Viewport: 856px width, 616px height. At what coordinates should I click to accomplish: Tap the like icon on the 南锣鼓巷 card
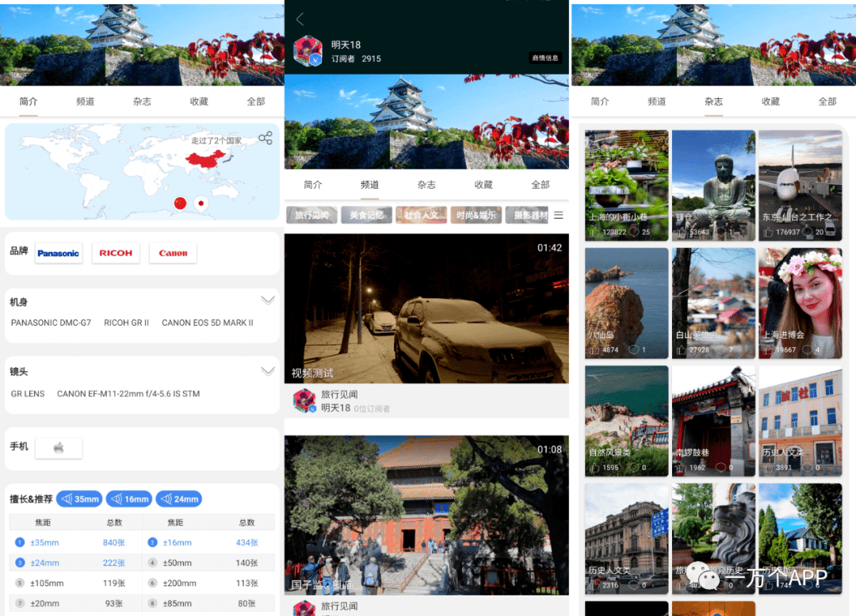682,468
